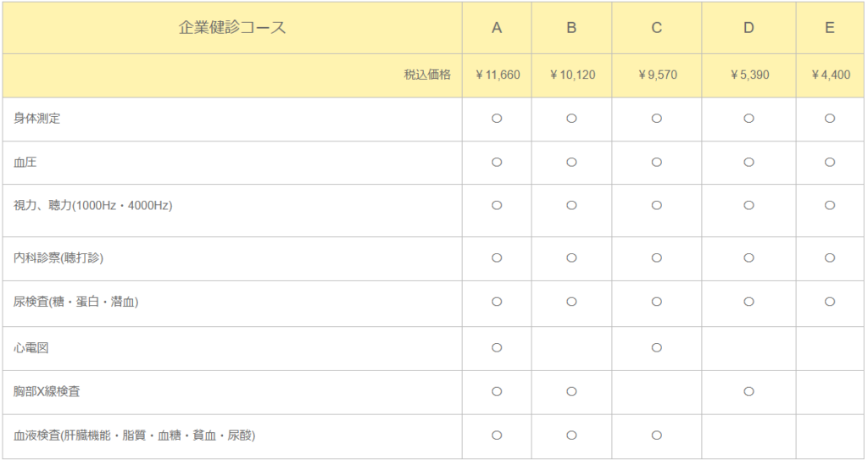Click the ¥9,570 price cell
This screenshot has height=460, width=868.
click(656, 75)
